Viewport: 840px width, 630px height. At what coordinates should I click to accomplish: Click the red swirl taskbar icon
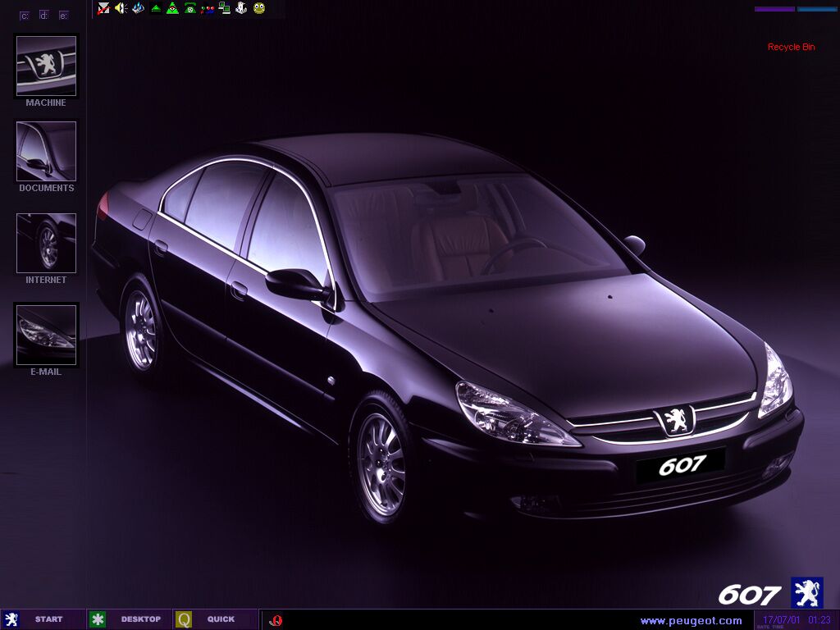pyautogui.click(x=276, y=620)
